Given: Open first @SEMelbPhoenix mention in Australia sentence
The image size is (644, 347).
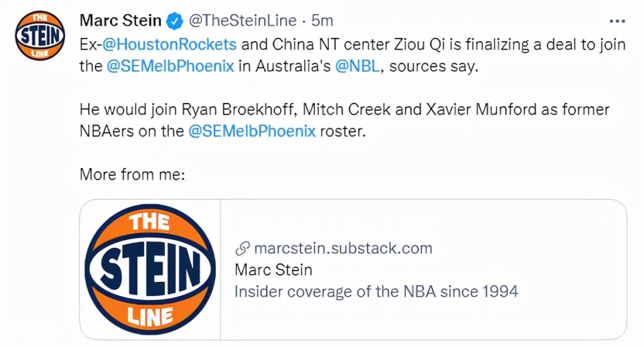Looking at the screenshot, I should tap(171, 66).
